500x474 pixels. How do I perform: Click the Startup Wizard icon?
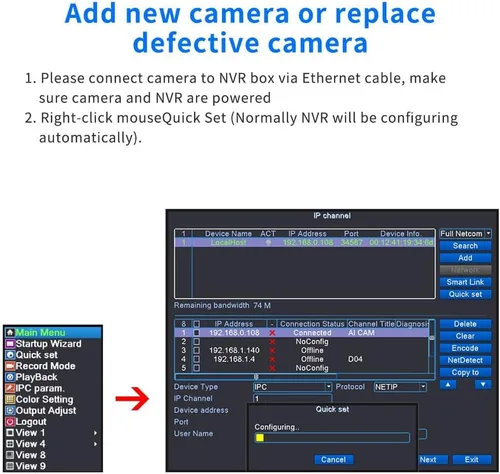(10, 344)
